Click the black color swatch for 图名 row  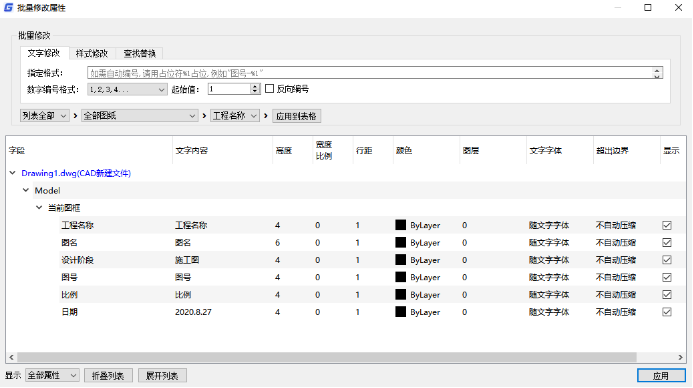coord(400,243)
